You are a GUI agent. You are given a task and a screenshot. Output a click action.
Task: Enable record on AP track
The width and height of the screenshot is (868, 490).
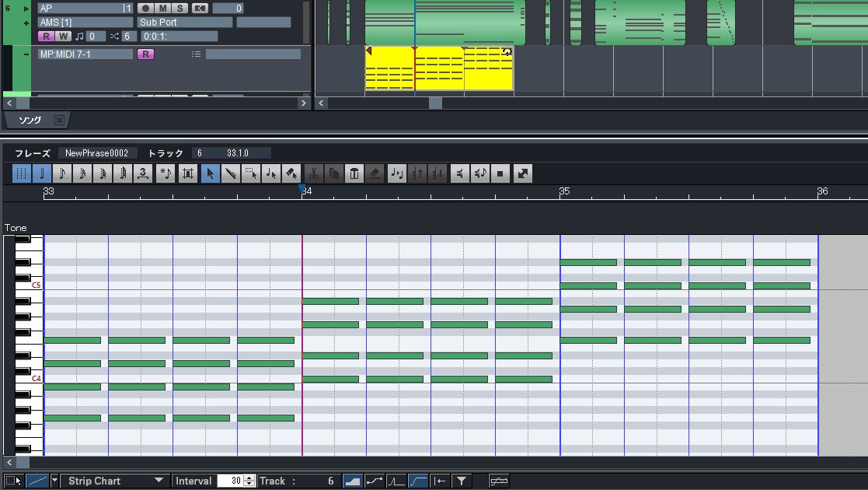point(146,9)
